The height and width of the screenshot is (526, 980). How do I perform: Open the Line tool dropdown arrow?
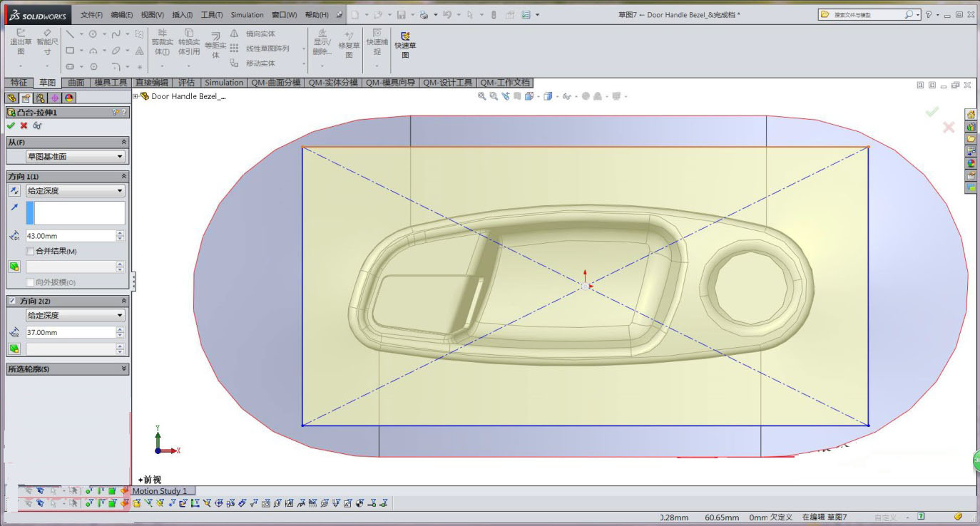[x=81, y=34]
